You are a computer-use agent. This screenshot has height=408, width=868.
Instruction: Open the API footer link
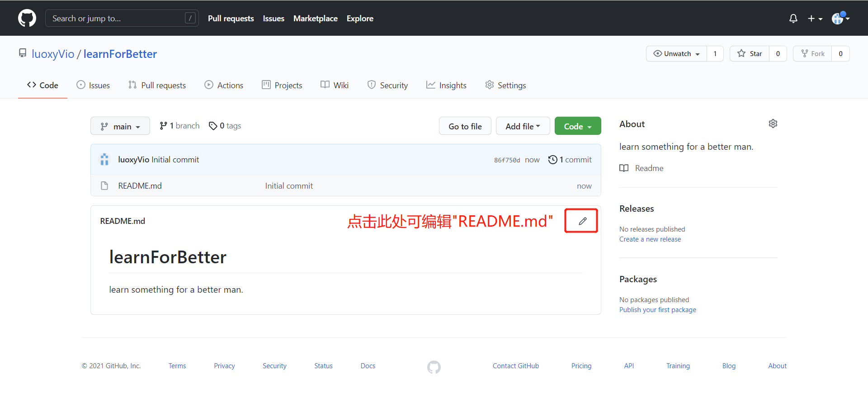[629, 366]
